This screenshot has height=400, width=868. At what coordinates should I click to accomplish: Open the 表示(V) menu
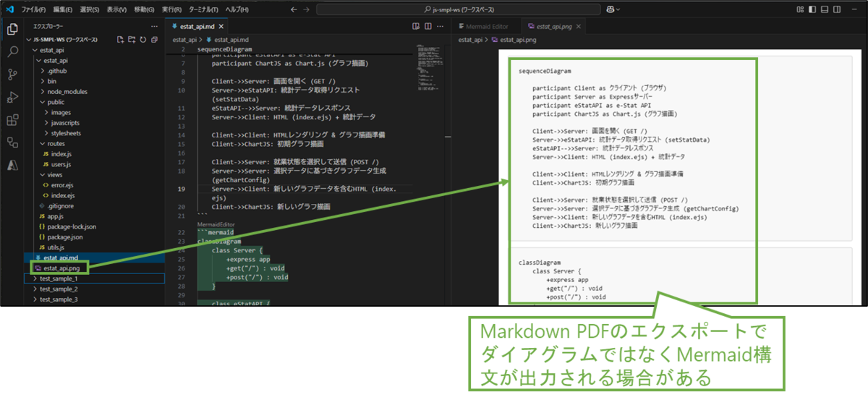(116, 9)
